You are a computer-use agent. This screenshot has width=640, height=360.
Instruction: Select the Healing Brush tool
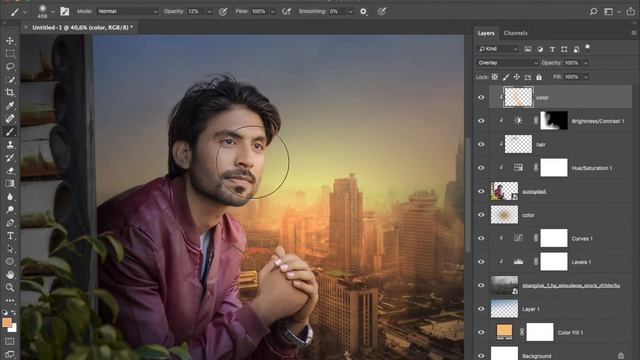[10, 119]
